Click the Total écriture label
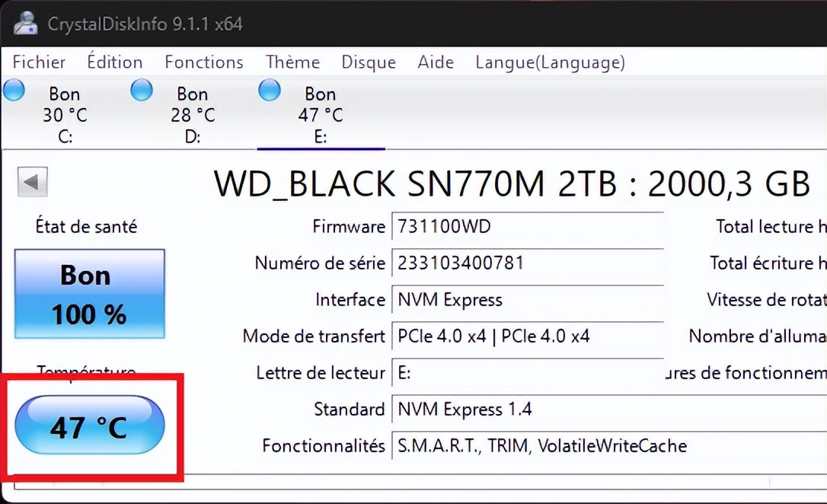This screenshot has height=504, width=827. pos(768,263)
